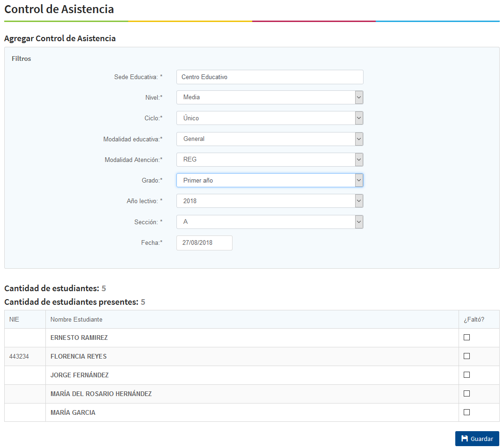
Task: Mark María del Rosario Hernández absent
Action: pyautogui.click(x=467, y=394)
